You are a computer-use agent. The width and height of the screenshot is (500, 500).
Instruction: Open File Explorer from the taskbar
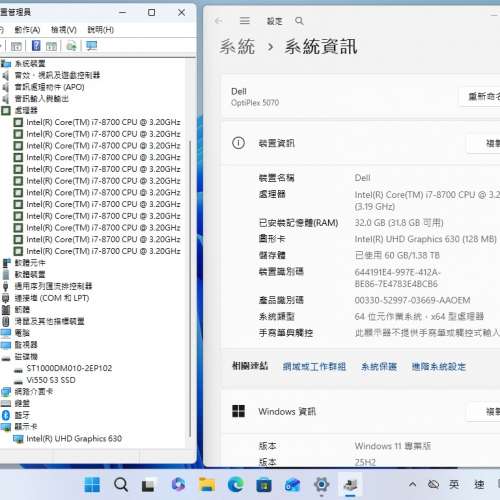pos(207,485)
